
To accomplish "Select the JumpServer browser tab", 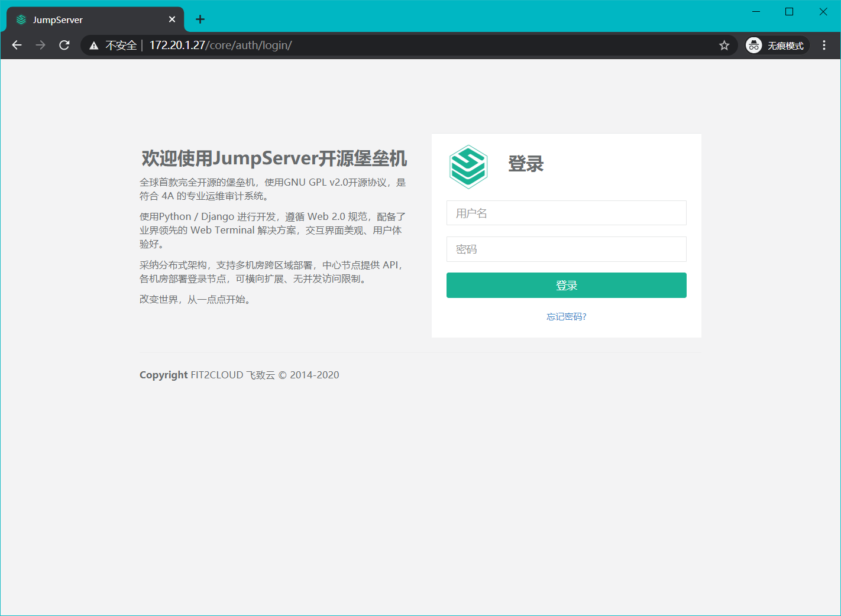I will 96,20.
